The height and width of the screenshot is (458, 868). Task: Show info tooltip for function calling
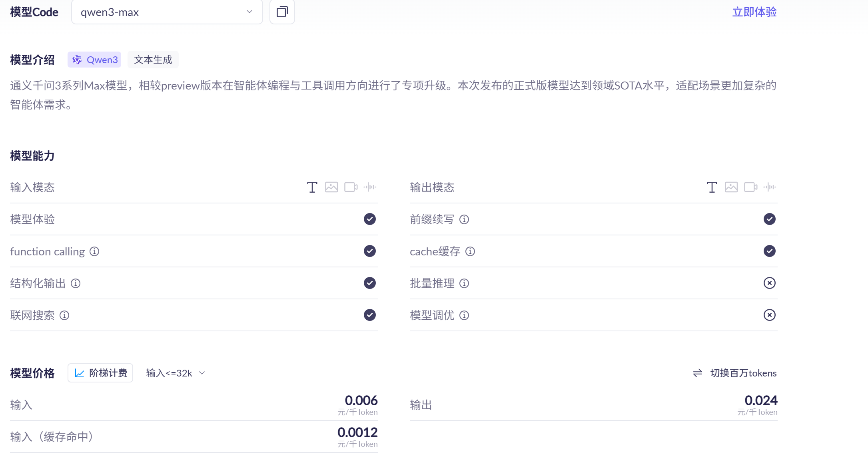tap(94, 251)
